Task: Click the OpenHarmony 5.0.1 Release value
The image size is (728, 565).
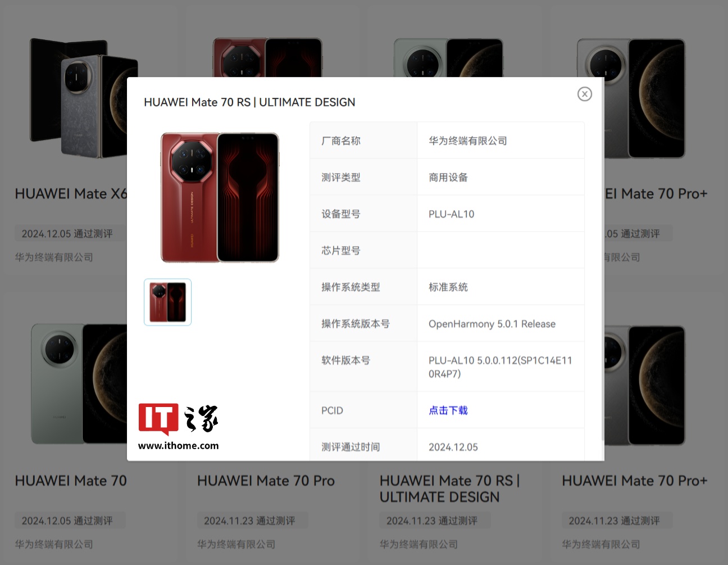Action: pos(492,324)
